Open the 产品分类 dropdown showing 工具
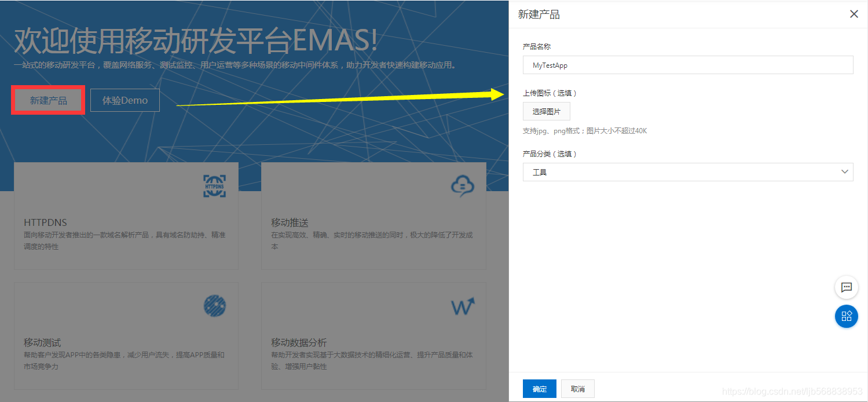This screenshot has width=868, height=402. [688, 172]
